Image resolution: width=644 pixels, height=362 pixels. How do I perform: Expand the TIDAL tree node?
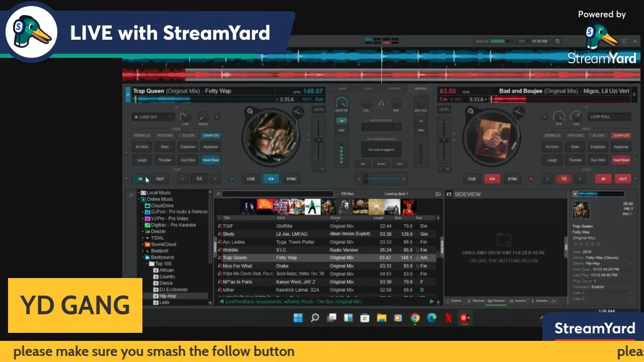click(143, 238)
